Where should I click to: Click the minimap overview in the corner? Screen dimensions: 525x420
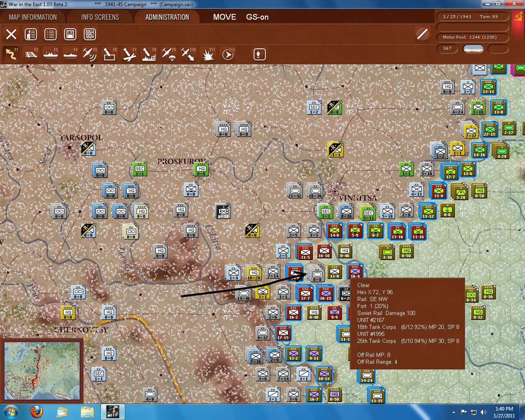[x=42, y=371]
